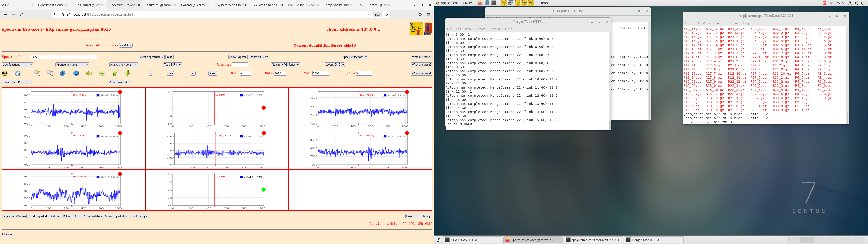Follow the Home link

[7, 234]
